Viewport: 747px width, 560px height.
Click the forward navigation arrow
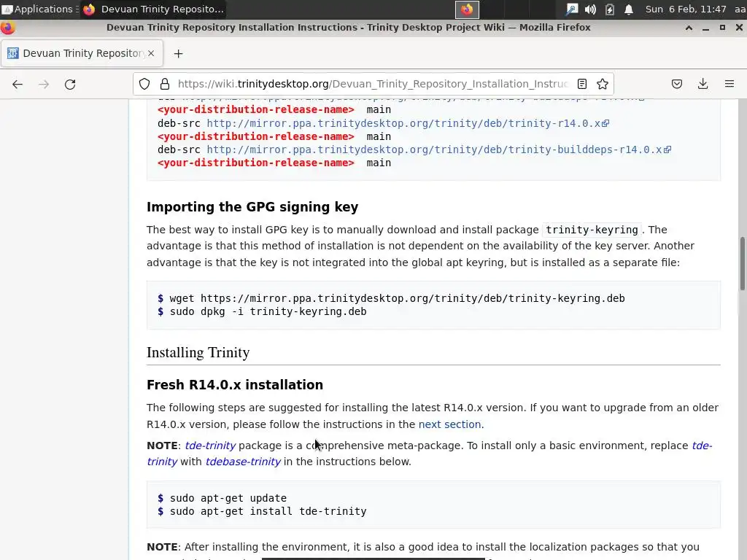tap(44, 85)
